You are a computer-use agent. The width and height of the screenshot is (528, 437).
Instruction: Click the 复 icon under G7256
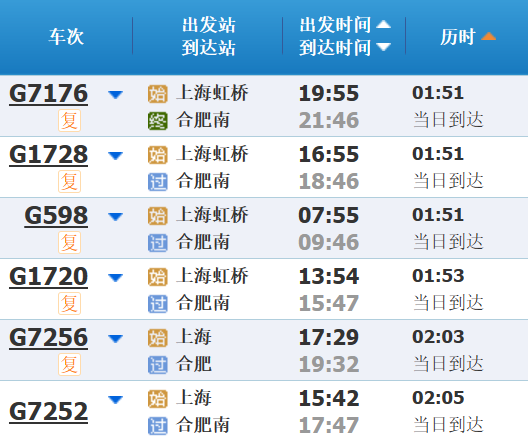tap(69, 364)
